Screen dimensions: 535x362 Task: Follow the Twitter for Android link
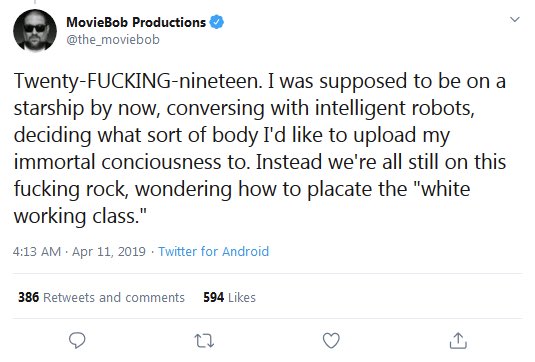click(x=214, y=251)
